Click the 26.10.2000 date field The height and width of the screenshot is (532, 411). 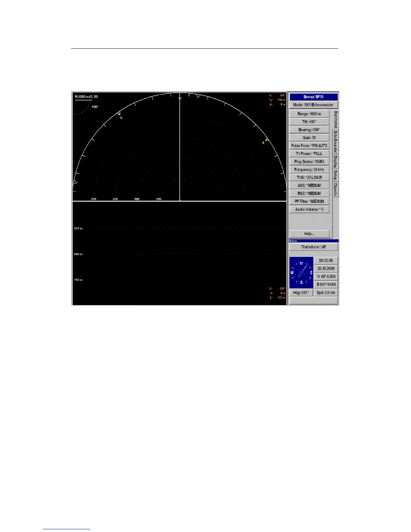326,269
